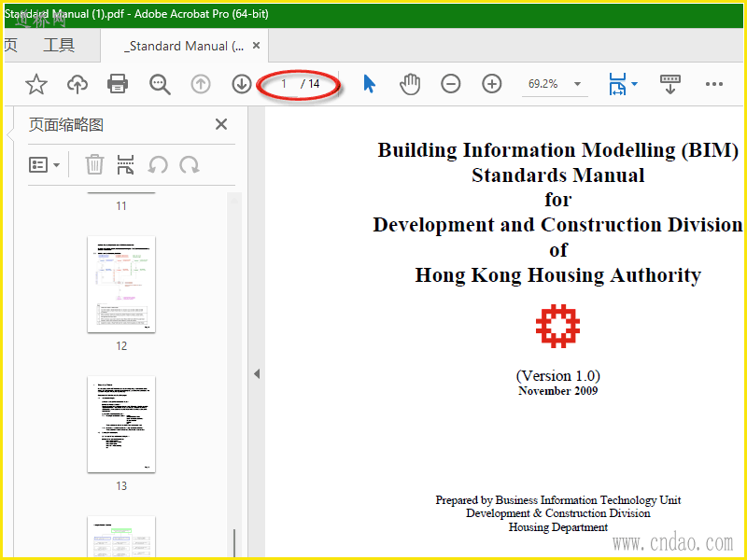Click the red Housing Authority logo

click(x=557, y=326)
